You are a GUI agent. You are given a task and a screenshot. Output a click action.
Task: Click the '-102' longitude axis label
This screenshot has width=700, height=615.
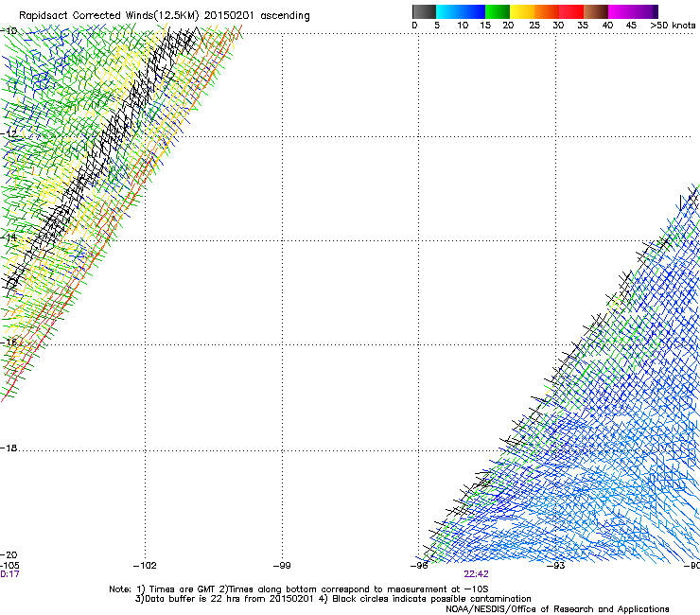pos(145,566)
